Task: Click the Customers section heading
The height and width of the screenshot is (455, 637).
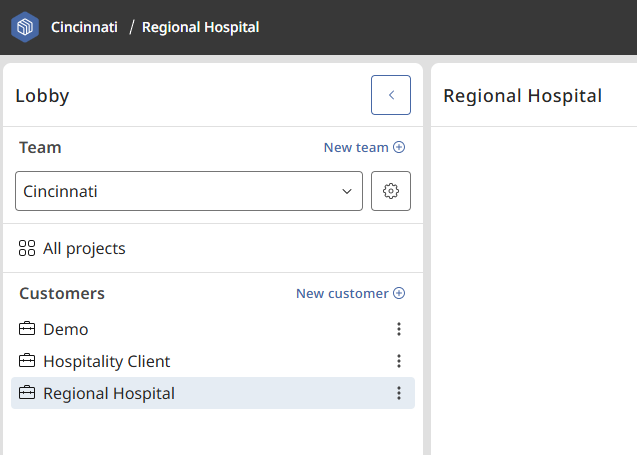Action: (62, 293)
